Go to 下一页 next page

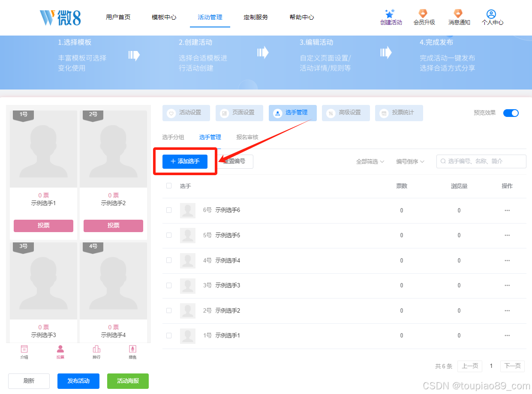(x=512, y=366)
